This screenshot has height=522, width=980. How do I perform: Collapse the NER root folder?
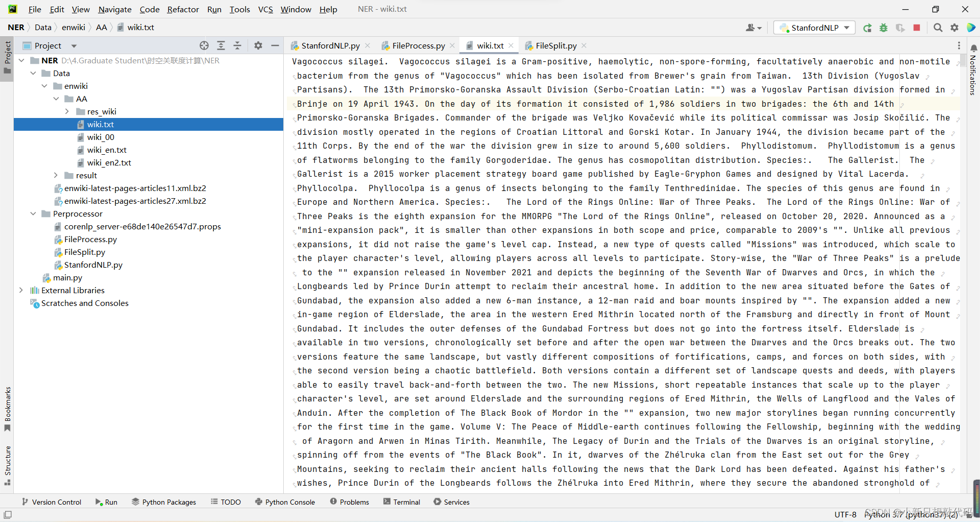point(21,60)
